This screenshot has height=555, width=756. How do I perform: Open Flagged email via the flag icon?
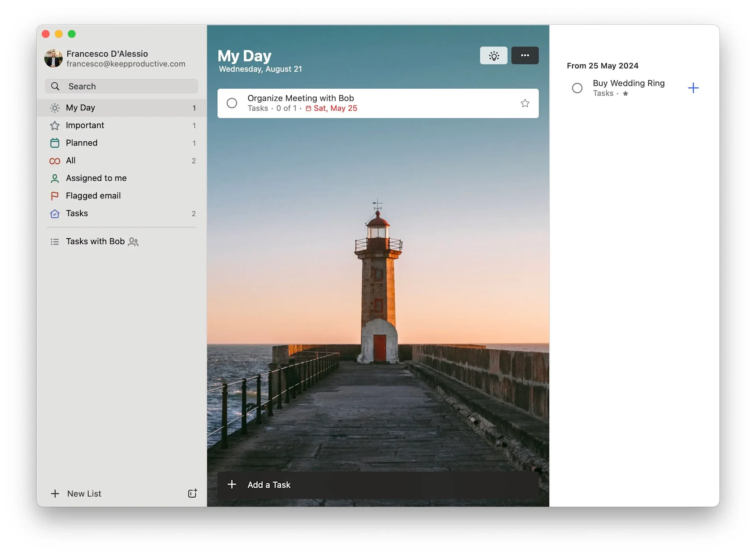tap(55, 196)
